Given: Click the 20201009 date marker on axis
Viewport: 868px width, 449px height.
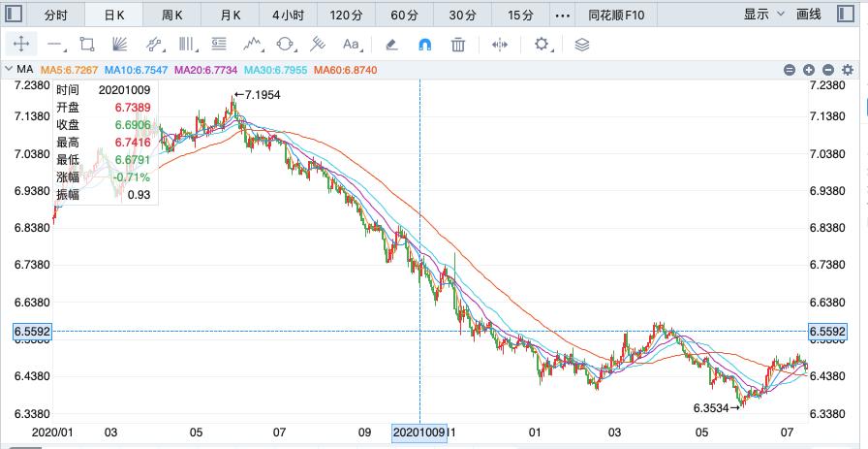Looking at the screenshot, I should coord(419,433).
